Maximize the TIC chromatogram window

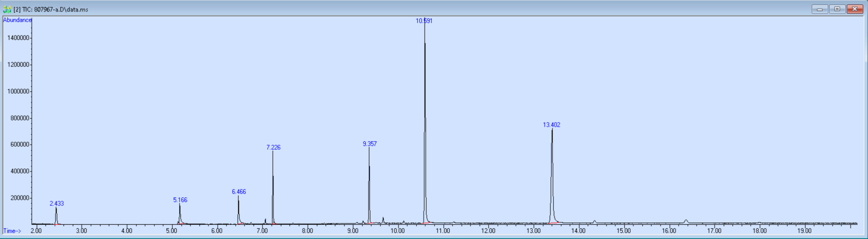tap(837, 9)
